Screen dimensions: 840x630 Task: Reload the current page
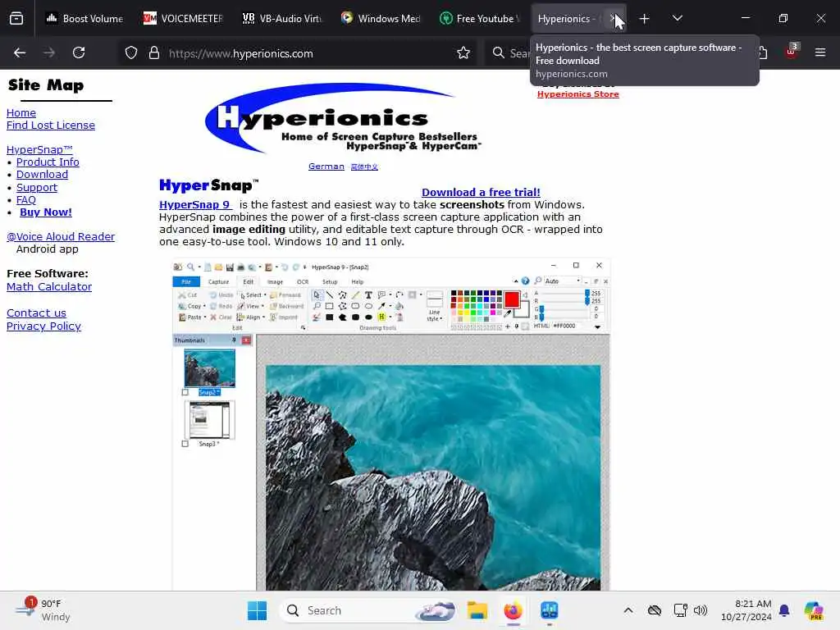(x=79, y=52)
